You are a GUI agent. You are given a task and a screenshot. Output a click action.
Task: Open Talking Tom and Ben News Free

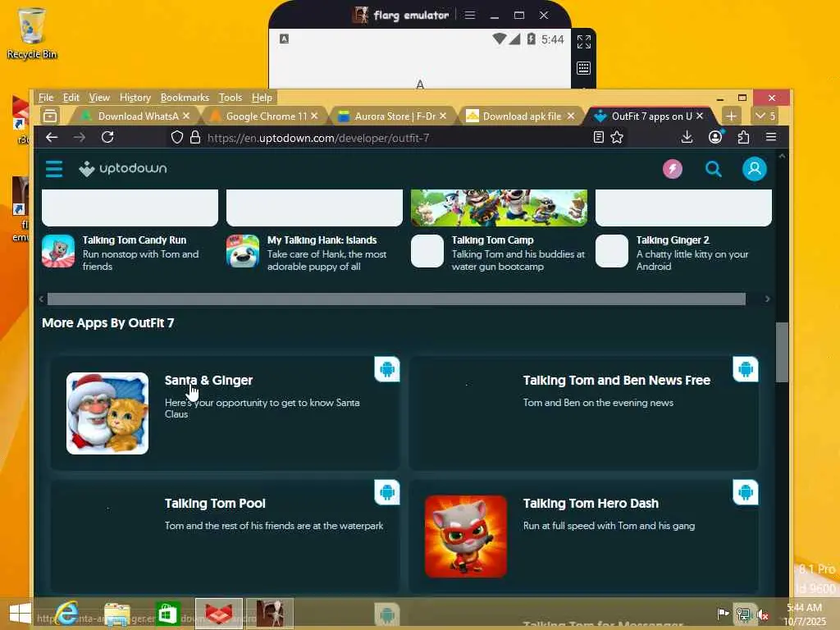click(617, 381)
